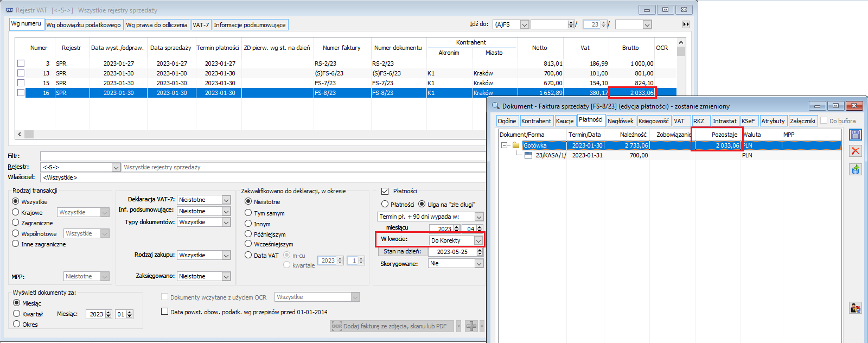Tick the checkbox for row number 3
Viewport: 868px width, 343px height.
coord(21,63)
